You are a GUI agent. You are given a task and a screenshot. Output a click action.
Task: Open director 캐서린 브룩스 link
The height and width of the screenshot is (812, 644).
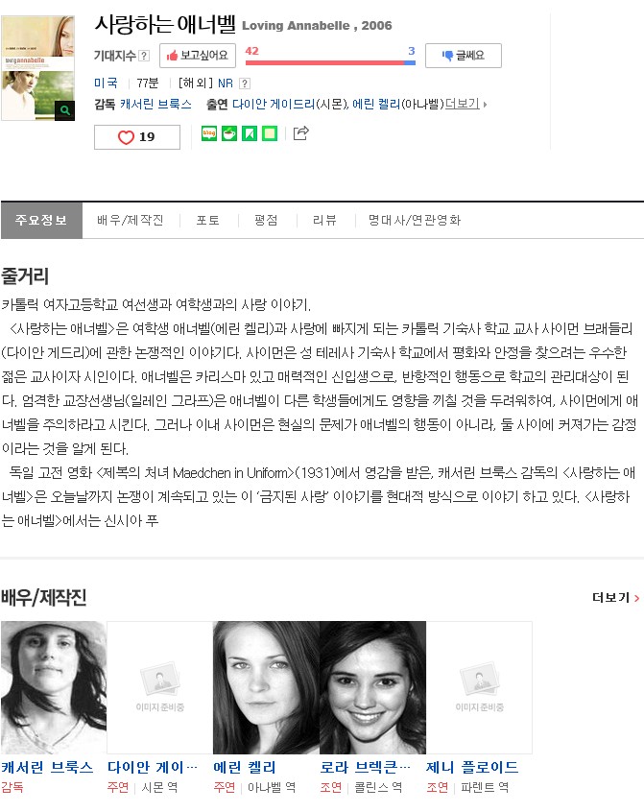[155, 104]
